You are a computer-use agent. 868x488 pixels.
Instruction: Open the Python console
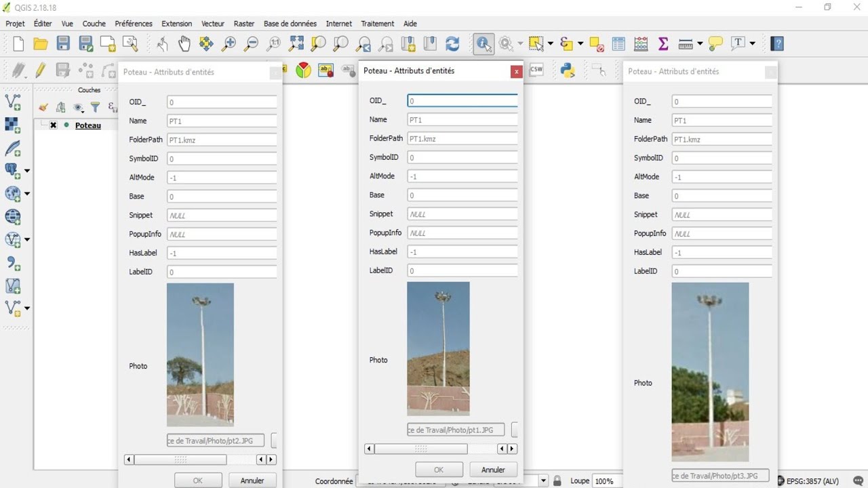[x=568, y=70]
